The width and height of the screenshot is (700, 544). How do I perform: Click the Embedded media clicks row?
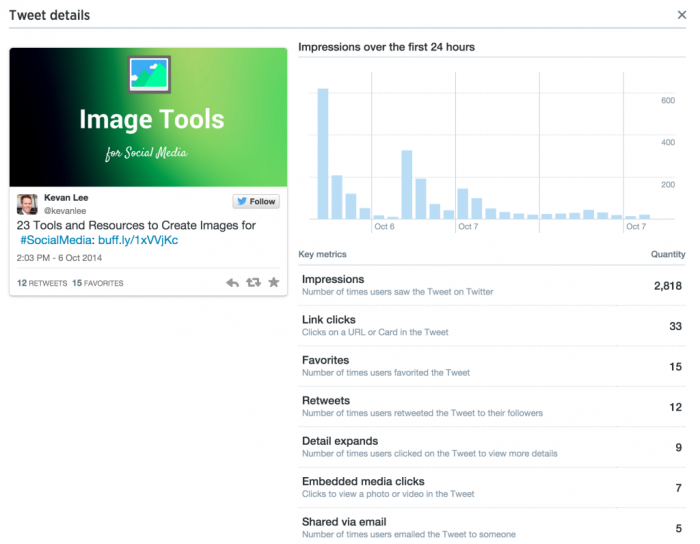(x=492, y=487)
